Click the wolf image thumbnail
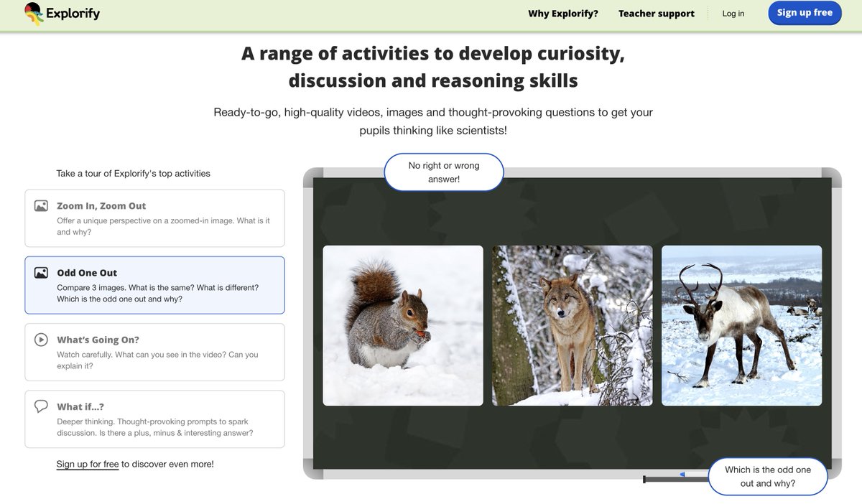This screenshot has height=504, width=862. pos(572,325)
